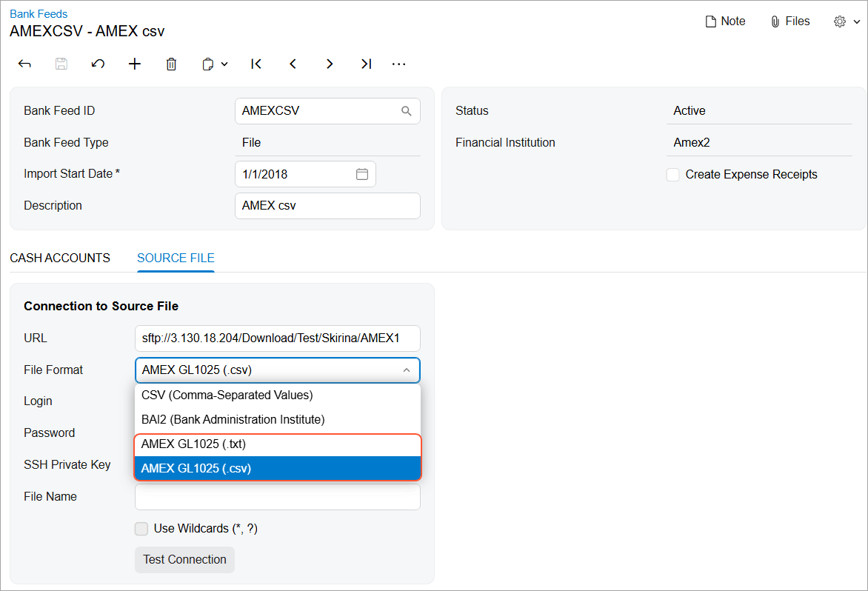Collapse the File Format dropdown chevron
The height and width of the screenshot is (591, 868).
point(407,370)
